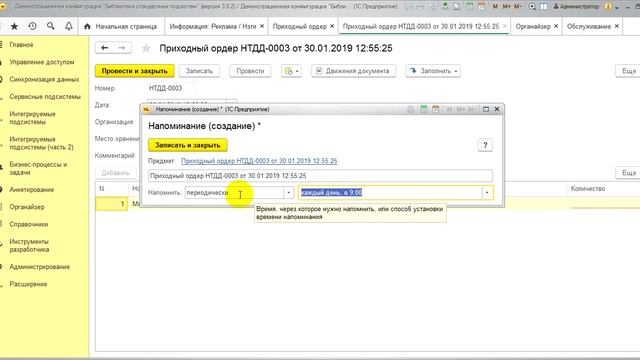Open the Администрирование section
The height and width of the screenshot is (360, 640).
(x=40, y=267)
